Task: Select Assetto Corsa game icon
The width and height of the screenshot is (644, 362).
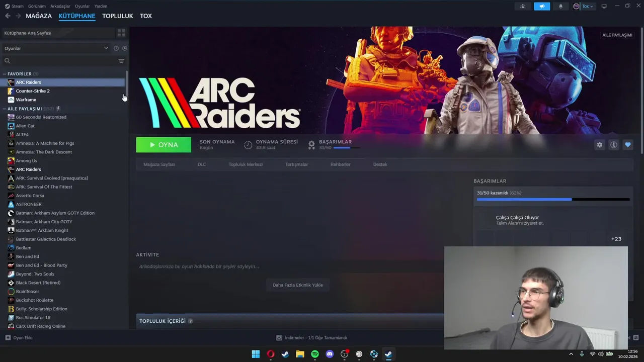Action: click(11, 196)
